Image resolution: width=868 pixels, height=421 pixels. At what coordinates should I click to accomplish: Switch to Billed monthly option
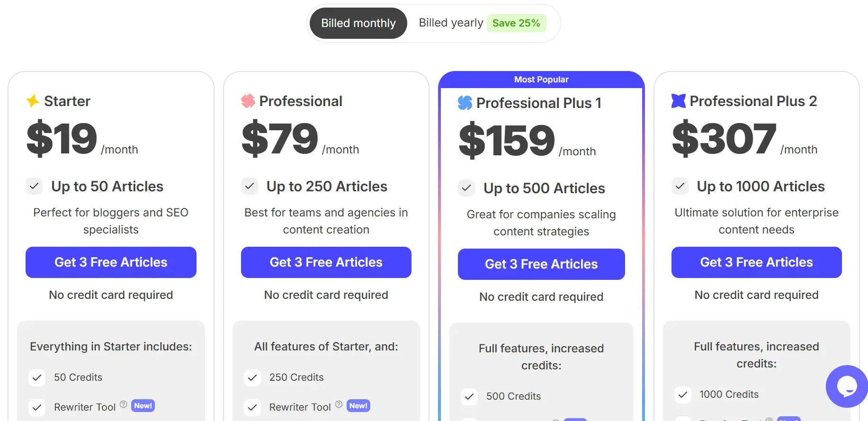(358, 23)
